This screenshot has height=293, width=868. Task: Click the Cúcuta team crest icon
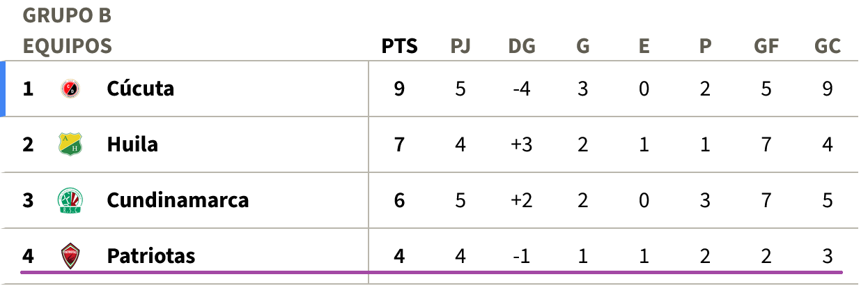[70, 89]
